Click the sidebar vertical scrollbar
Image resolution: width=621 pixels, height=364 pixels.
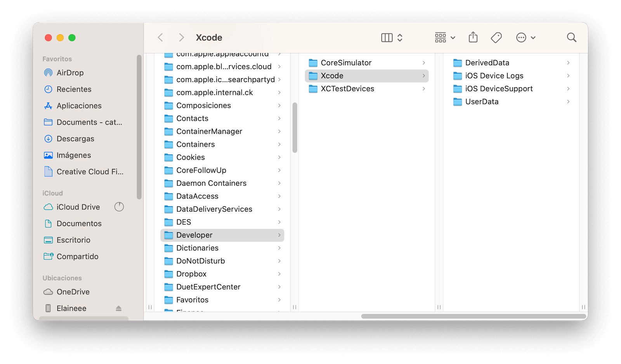(139, 127)
